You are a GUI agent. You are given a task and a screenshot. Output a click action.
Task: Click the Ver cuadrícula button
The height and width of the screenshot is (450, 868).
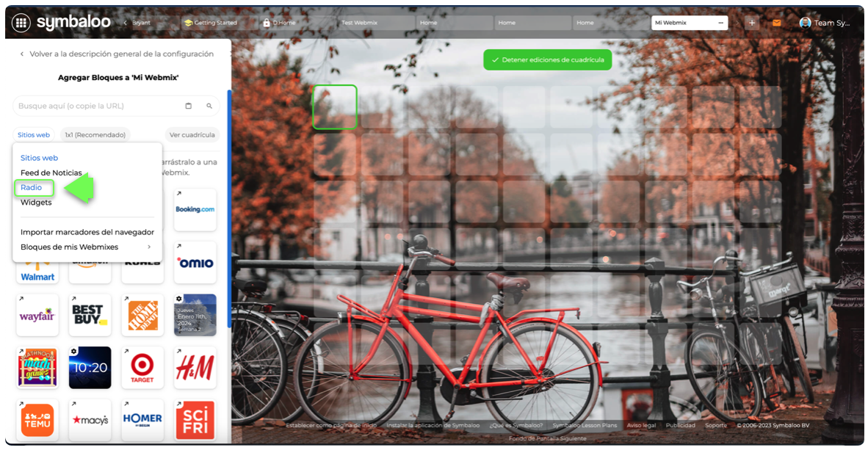(192, 134)
